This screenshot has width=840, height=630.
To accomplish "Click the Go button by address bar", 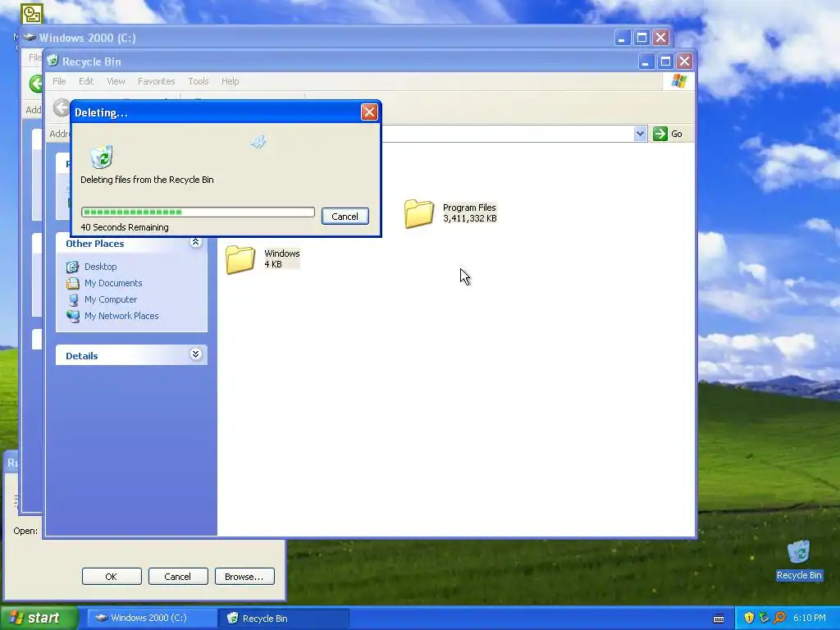I will (x=668, y=134).
